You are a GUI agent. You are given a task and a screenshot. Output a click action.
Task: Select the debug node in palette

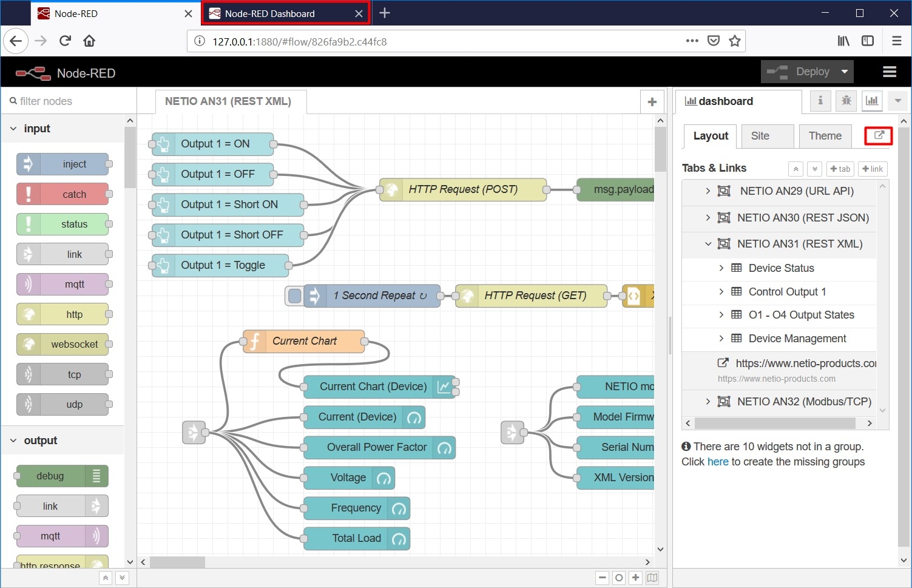61,476
